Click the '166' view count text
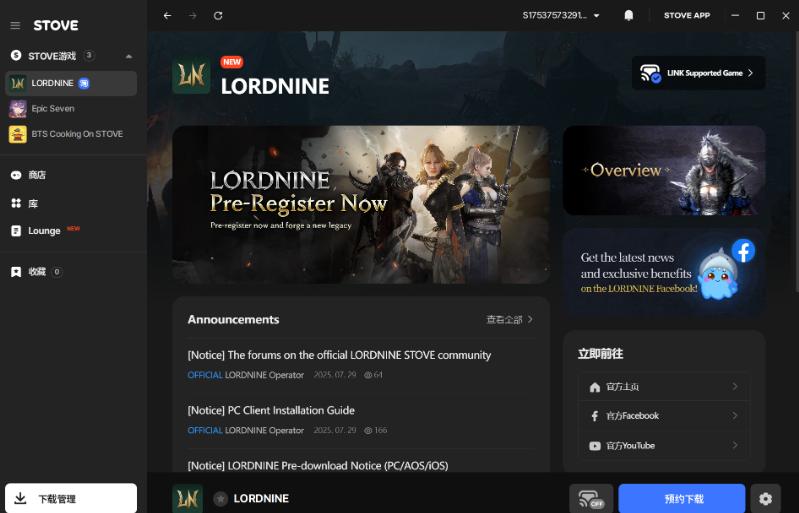Viewport: 799px width, 513px height. point(381,430)
